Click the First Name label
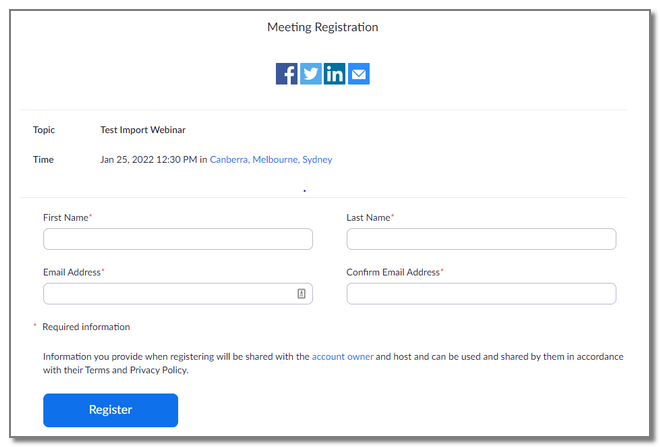The width and height of the screenshot is (660, 447). tap(66, 217)
